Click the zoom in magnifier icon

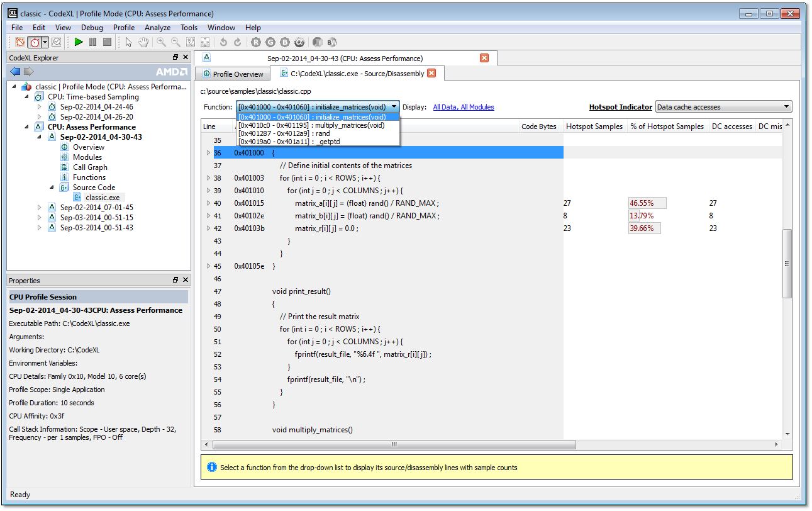click(162, 42)
